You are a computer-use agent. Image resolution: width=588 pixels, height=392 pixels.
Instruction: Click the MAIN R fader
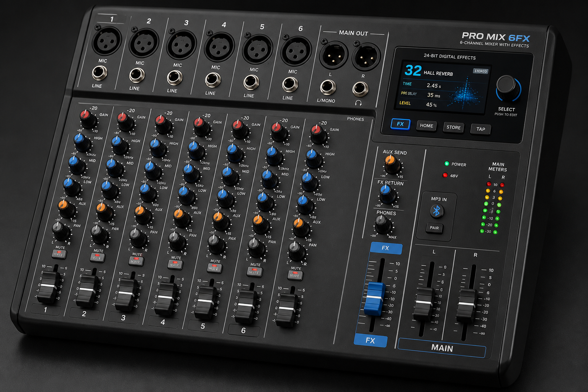pyautogui.click(x=466, y=306)
